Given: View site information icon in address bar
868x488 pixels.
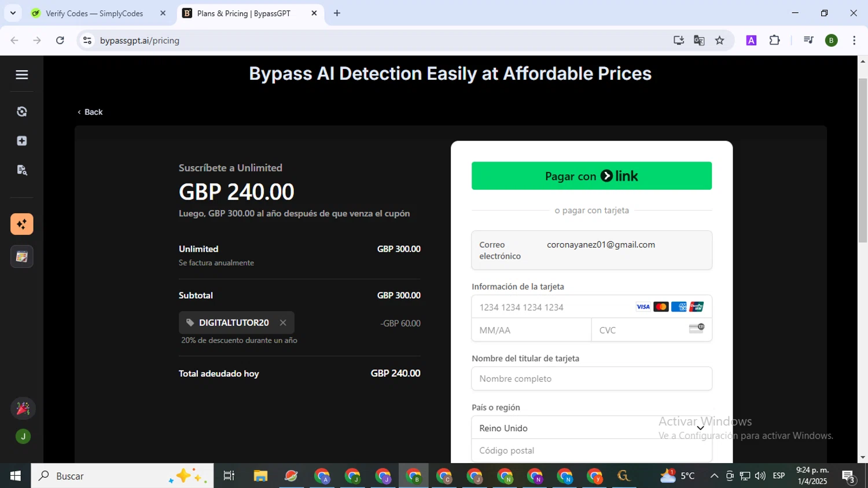Looking at the screenshot, I should (87, 41).
